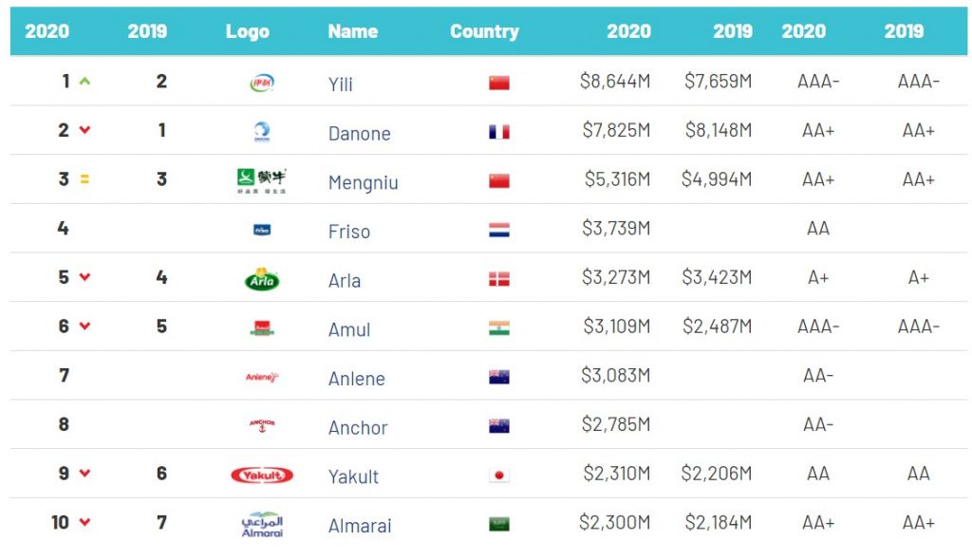The width and height of the screenshot is (972, 560).
Task: Click the Name column header
Action: coord(353,31)
